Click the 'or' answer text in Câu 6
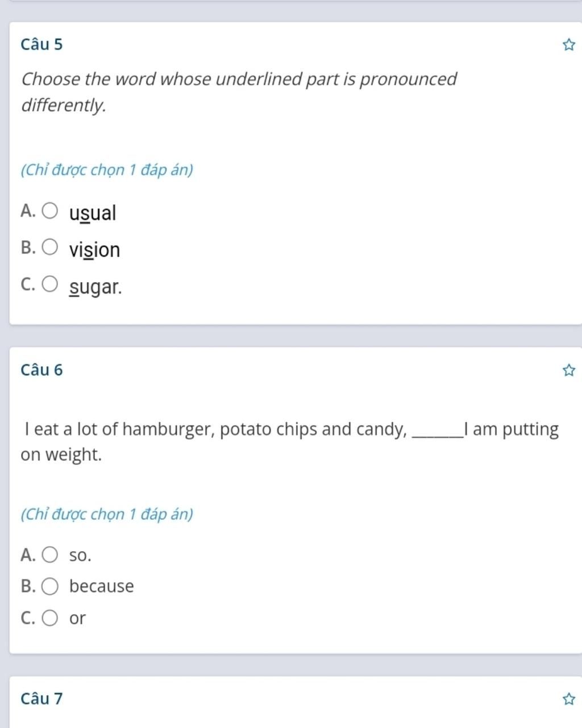Image resolution: width=582 pixels, height=728 pixels. click(x=77, y=618)
